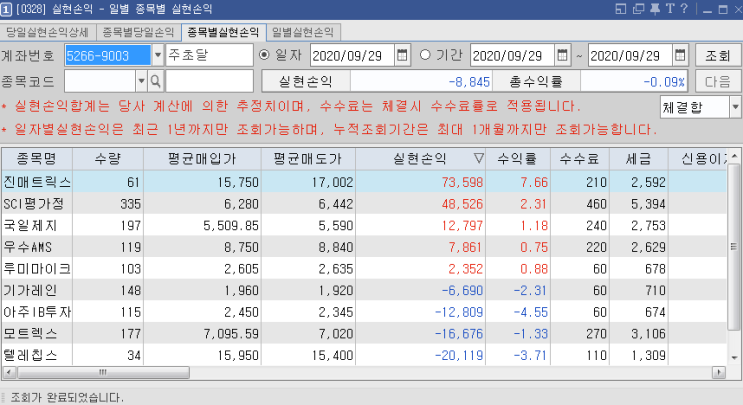Click the magnifier to search 종목코드

[155, 81]
